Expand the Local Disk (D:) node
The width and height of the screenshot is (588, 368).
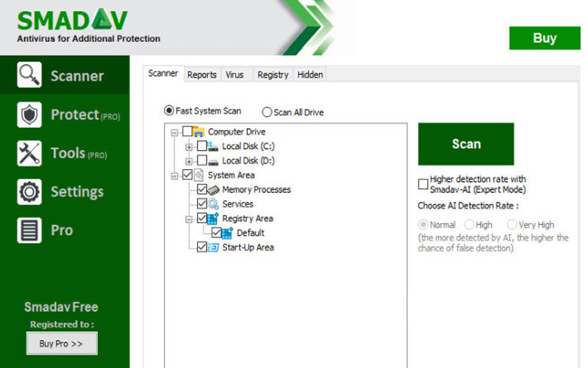point(189,161)
